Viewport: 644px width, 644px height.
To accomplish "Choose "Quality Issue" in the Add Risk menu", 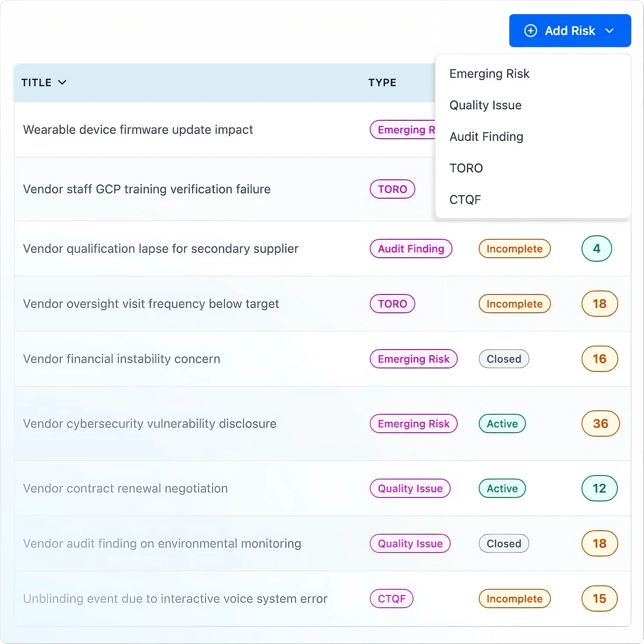I will pyautogui.click(x=485, y=105).
